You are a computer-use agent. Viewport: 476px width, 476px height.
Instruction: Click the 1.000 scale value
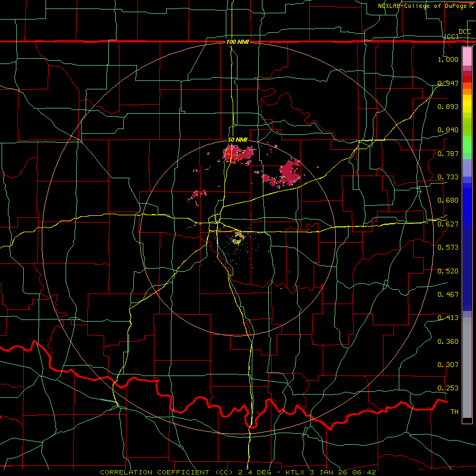tap(448, 59)
